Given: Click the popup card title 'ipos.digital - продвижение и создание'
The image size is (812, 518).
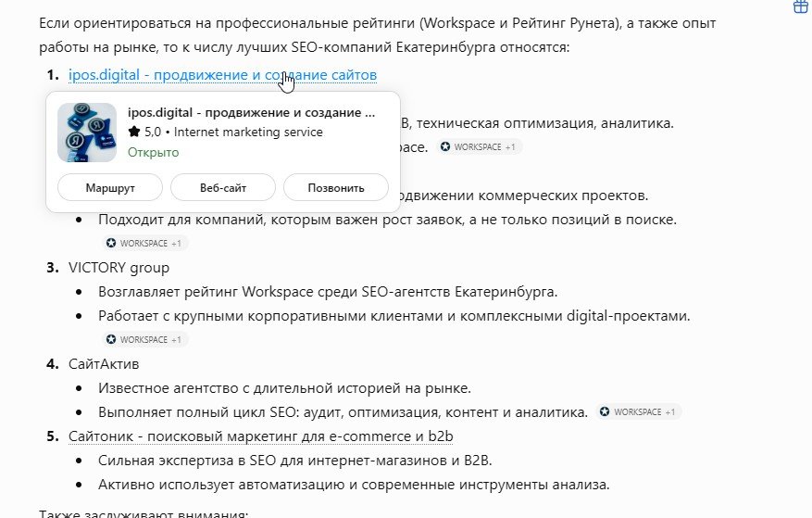Looking at the screenshot, I should [x=251, y=112].
